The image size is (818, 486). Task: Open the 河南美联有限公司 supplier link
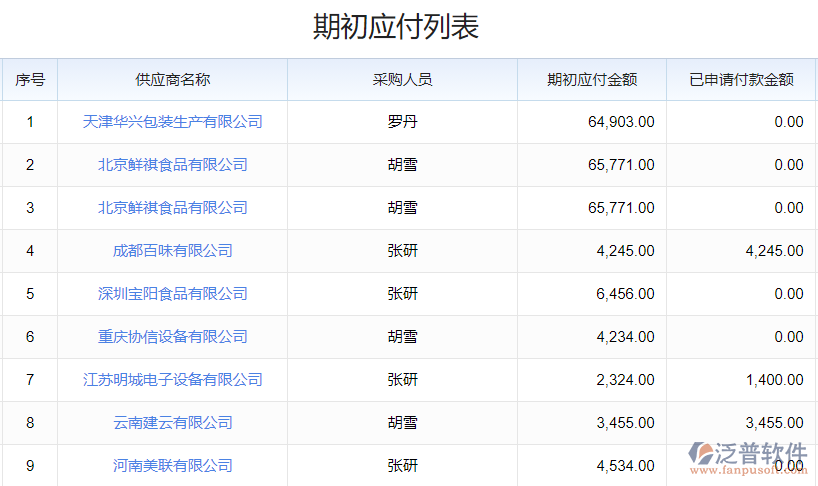[172, 466]
